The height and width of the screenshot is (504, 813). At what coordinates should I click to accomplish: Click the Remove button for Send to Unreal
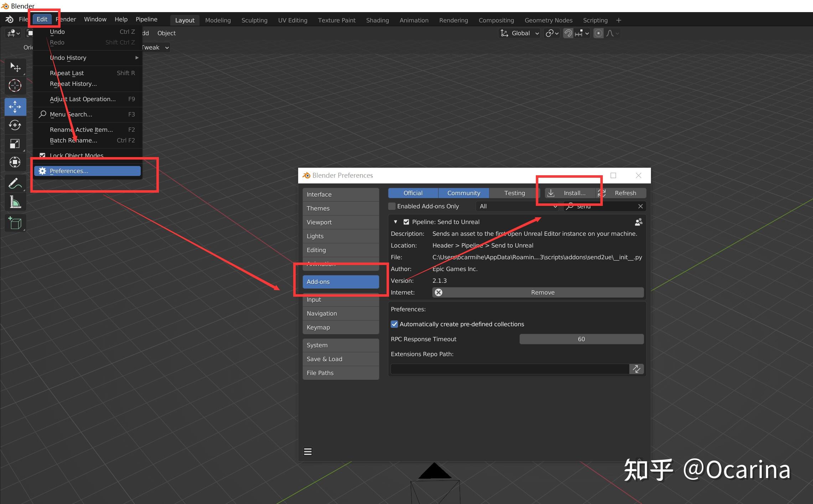tap(542, 292)
